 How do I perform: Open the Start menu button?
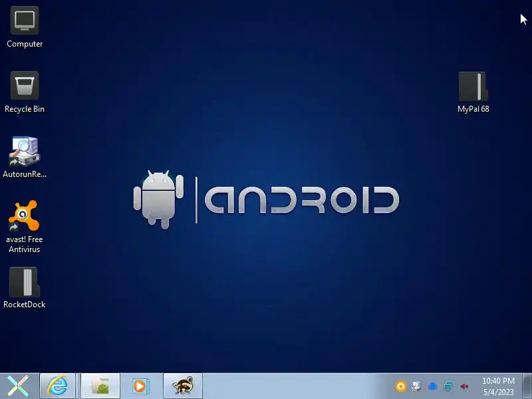(x=19, y=386)
